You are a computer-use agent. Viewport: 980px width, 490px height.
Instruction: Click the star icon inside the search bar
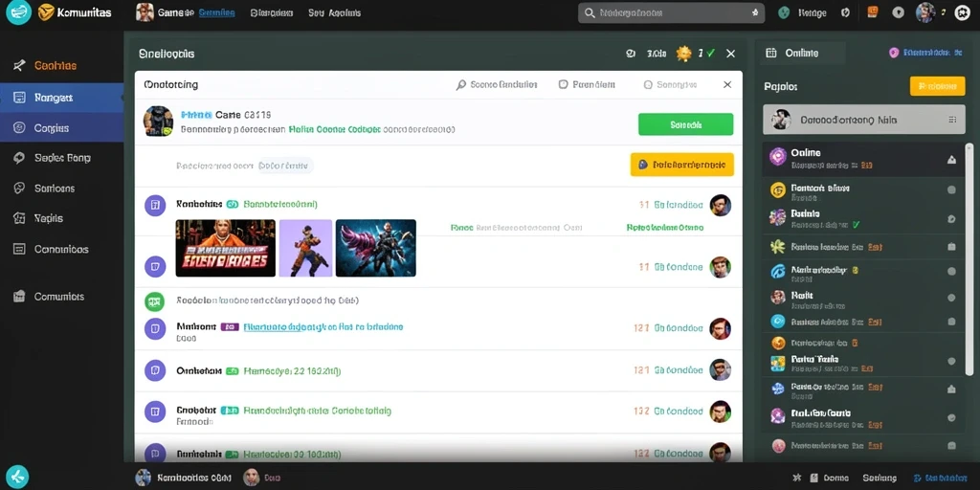755,12
